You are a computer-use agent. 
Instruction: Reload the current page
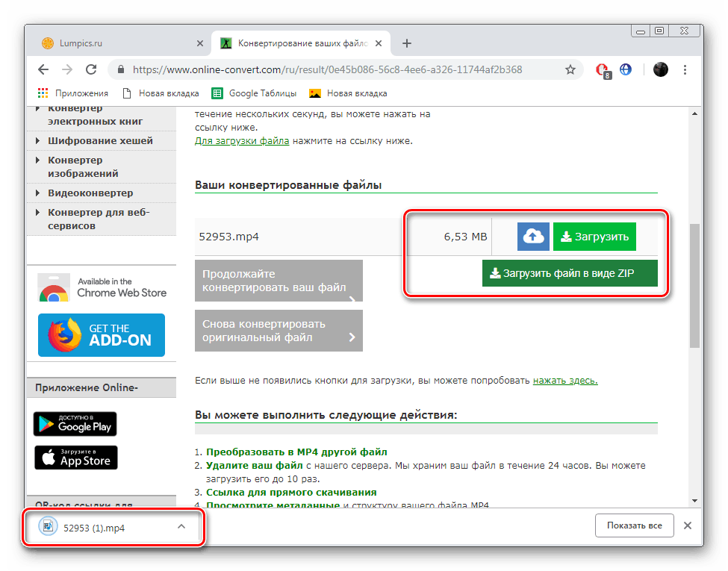click(x=91, y=69)
